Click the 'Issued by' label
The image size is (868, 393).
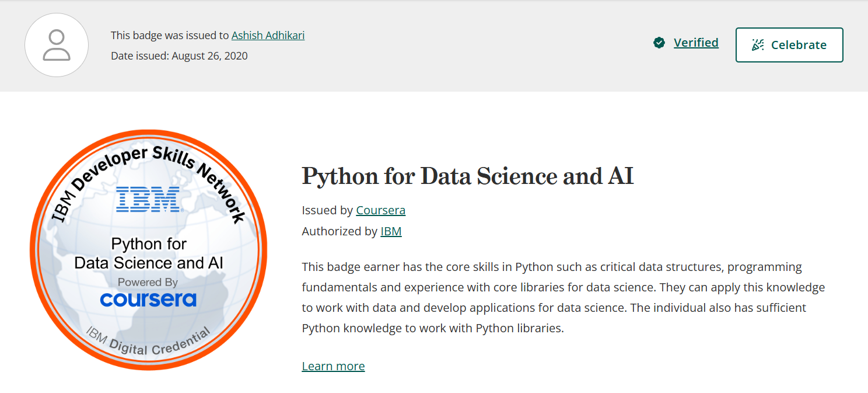[327, 210]
